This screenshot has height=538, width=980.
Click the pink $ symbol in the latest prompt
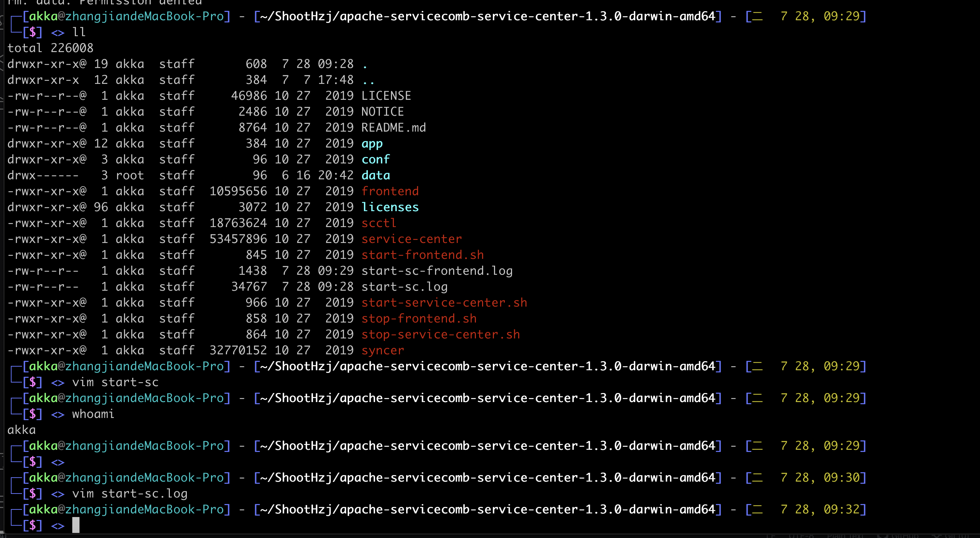33,526
